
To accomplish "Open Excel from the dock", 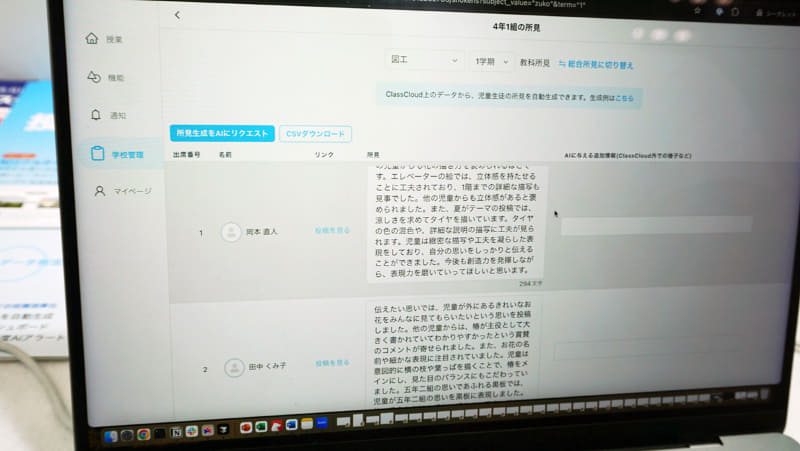I will point(261,427).
